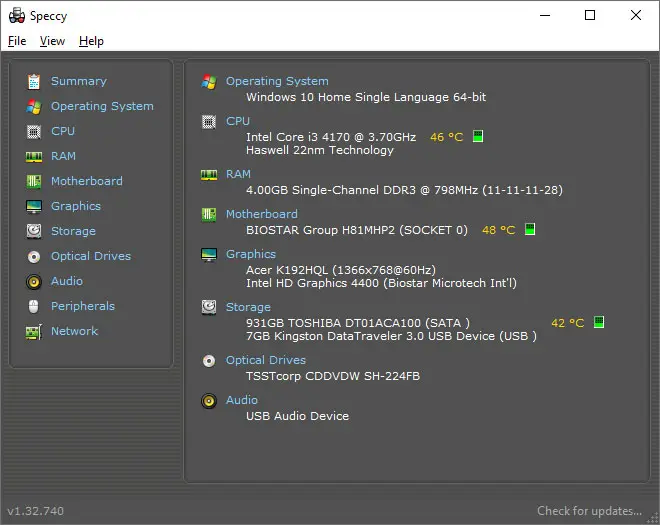The image size is (660, 525).
Task: Click TSSTcorp CDDVDW SH-224FB text
Action: tap(333, 376)
